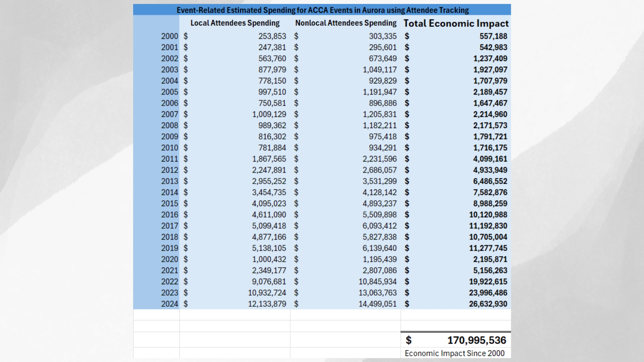Select the year 2015 row label
The width and height of the screenshot is (644, 362).
point(169,203)
